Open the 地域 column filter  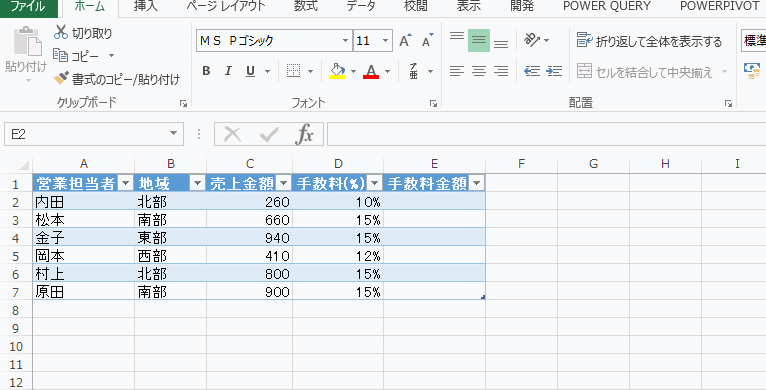tap(197, 183)
